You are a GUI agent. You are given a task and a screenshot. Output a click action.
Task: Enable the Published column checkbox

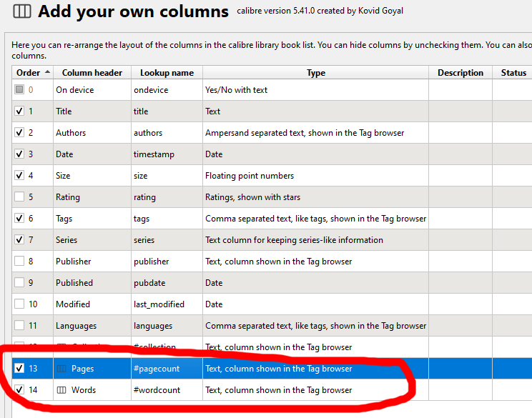(19, 282)
